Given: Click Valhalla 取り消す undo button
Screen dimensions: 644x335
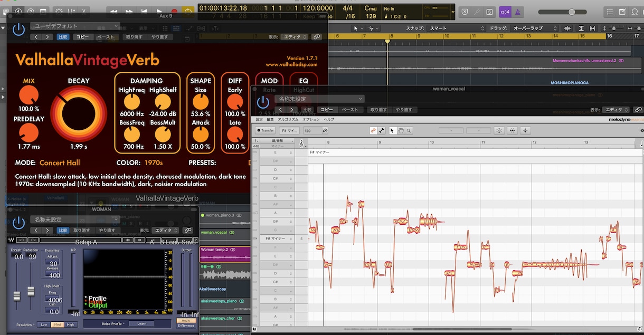Looking at the screenshot, I should click(x=134, y=37).
